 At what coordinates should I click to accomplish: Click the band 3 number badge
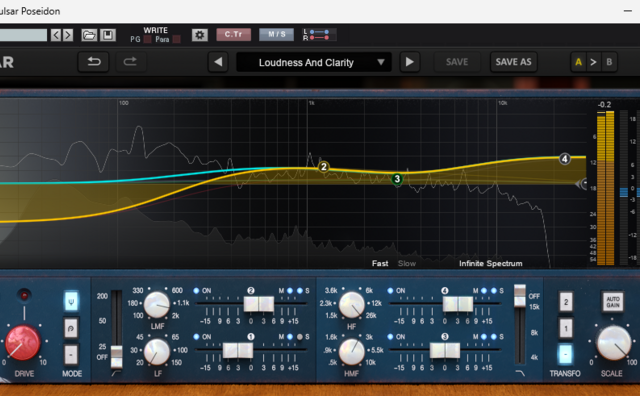click(444, 337)
